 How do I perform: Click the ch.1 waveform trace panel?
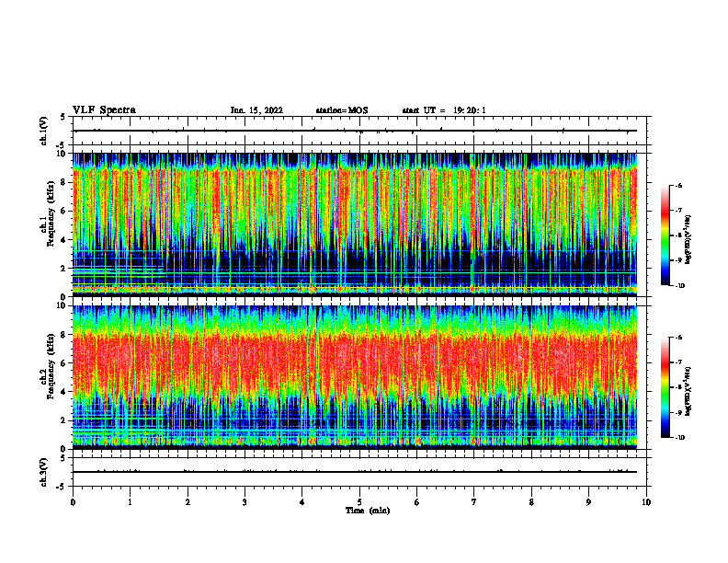tap(359, 131)
